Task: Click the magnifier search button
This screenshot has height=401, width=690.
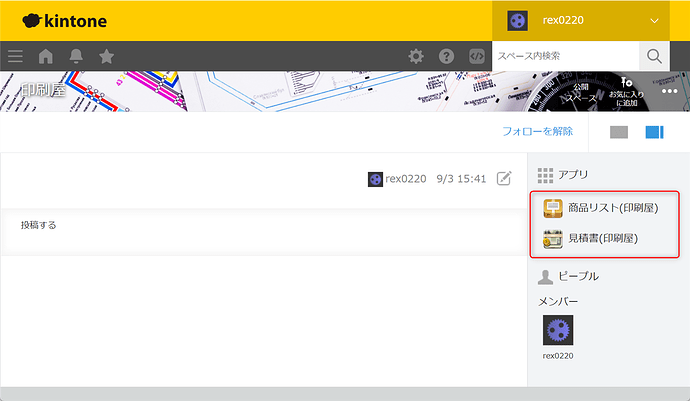Action: (654, 56)
